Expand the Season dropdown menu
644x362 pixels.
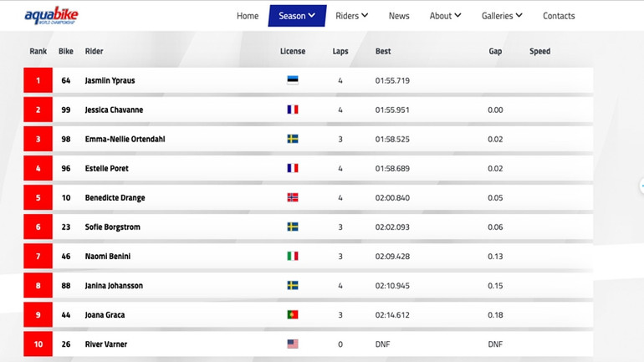[297, 16]
